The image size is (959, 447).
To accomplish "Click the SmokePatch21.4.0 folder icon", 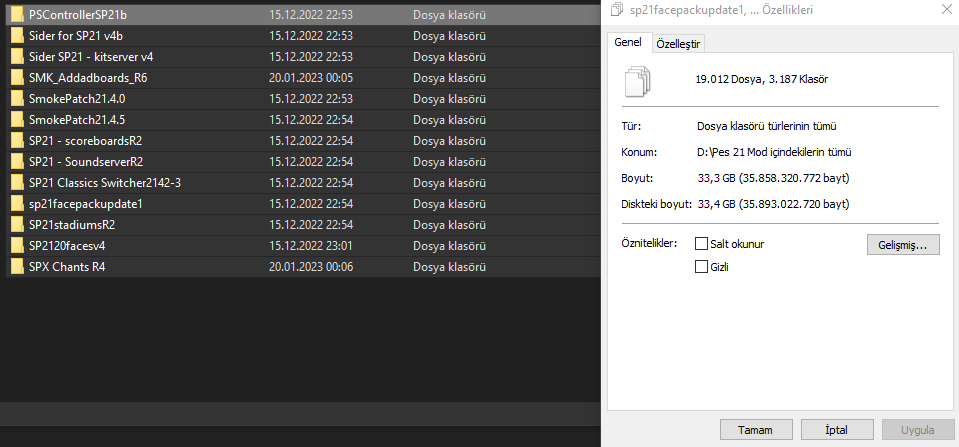I will tap(17, 98).
